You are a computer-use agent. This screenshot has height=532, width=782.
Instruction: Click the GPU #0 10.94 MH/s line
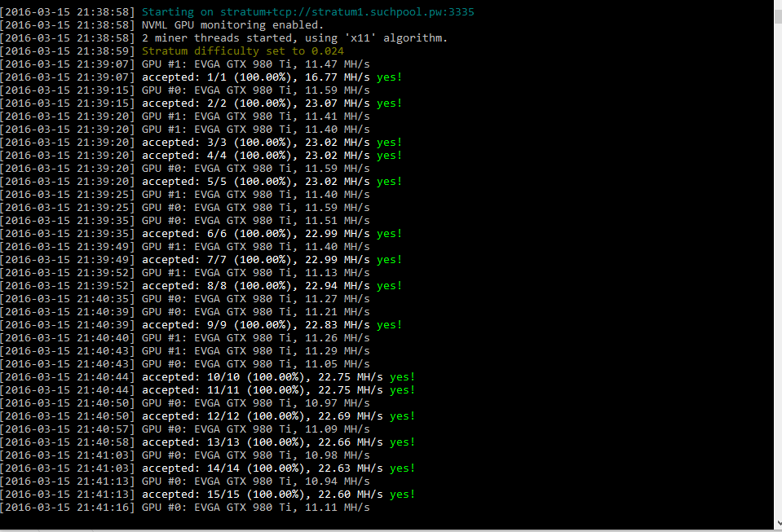tap(185, 481)
